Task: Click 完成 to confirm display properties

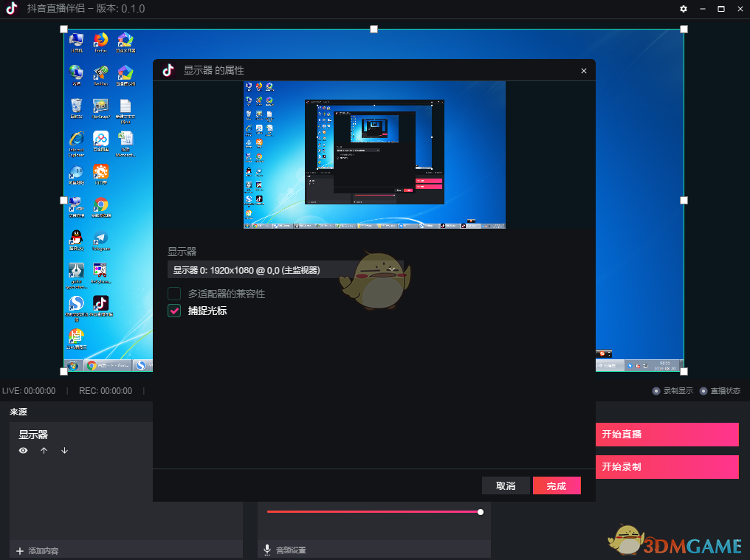Action: (x=557, y=486)
